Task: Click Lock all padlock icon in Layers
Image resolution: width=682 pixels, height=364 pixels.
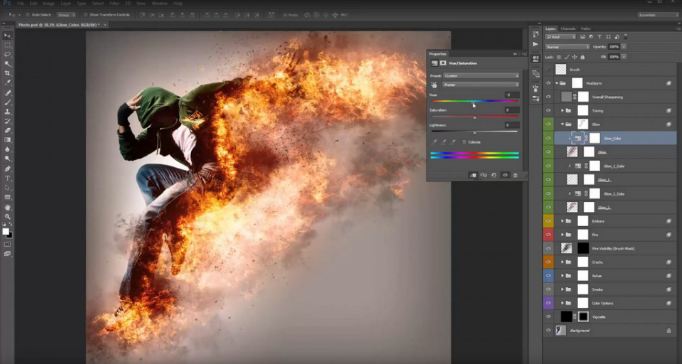Action: click(583, 57)
